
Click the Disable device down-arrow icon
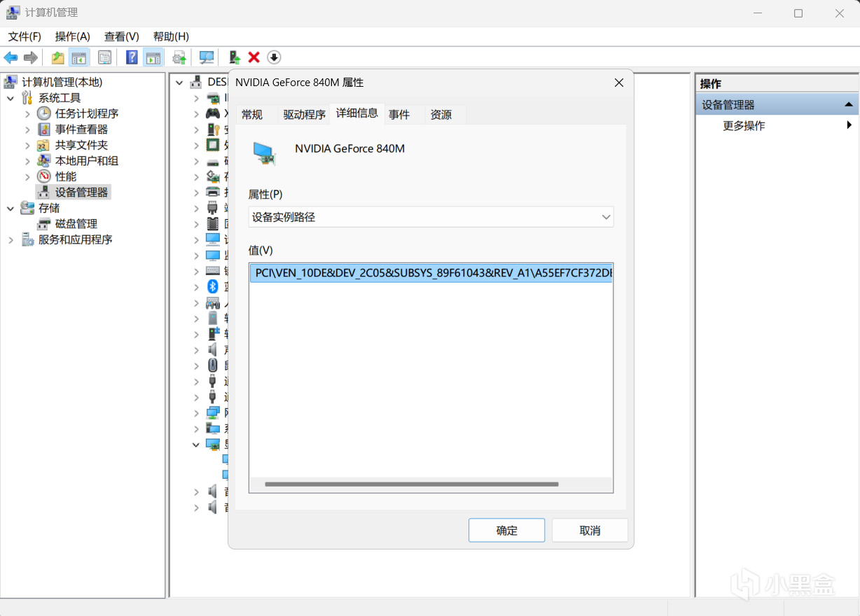point(274,57)
